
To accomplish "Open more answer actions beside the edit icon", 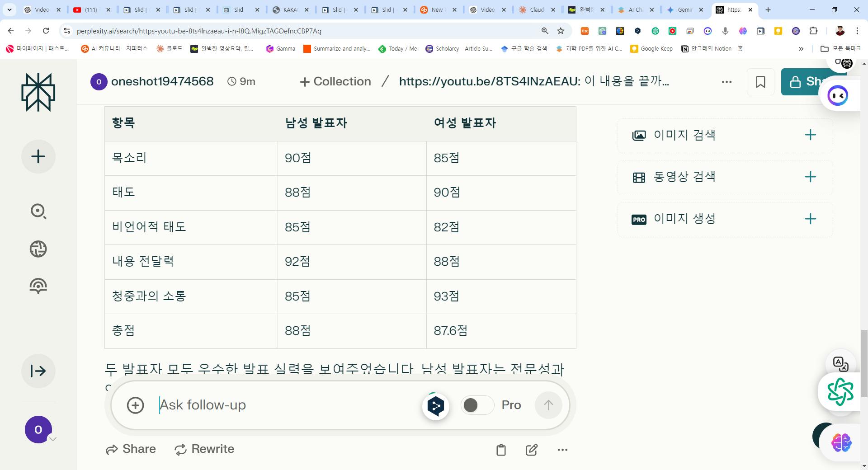I will (562, 450).
